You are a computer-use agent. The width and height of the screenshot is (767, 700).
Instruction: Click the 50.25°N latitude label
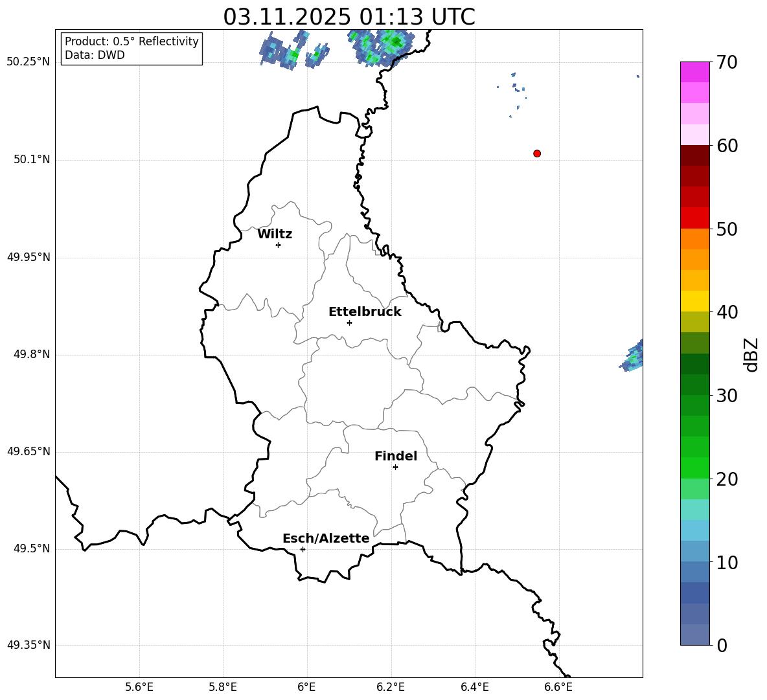(29, 62)
